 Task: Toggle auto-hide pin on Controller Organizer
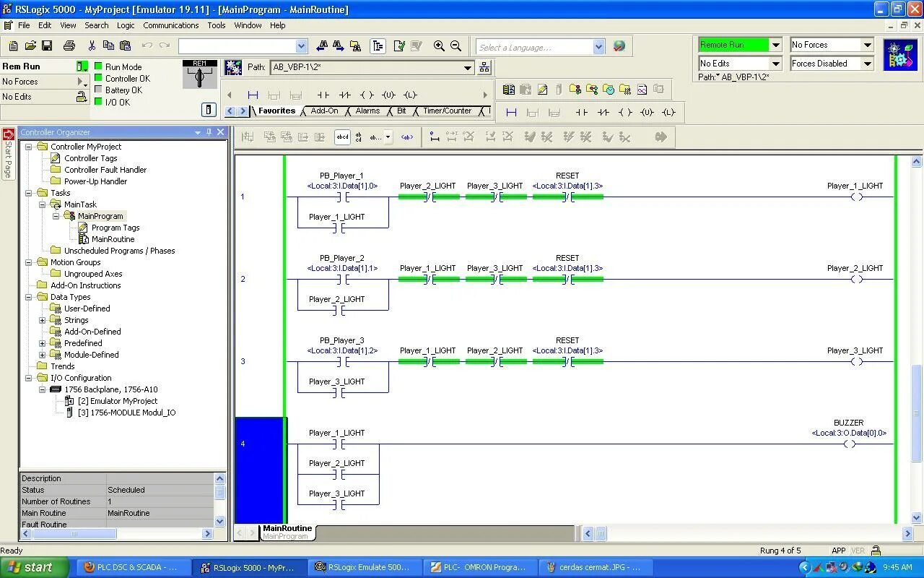tap(209, 132)
